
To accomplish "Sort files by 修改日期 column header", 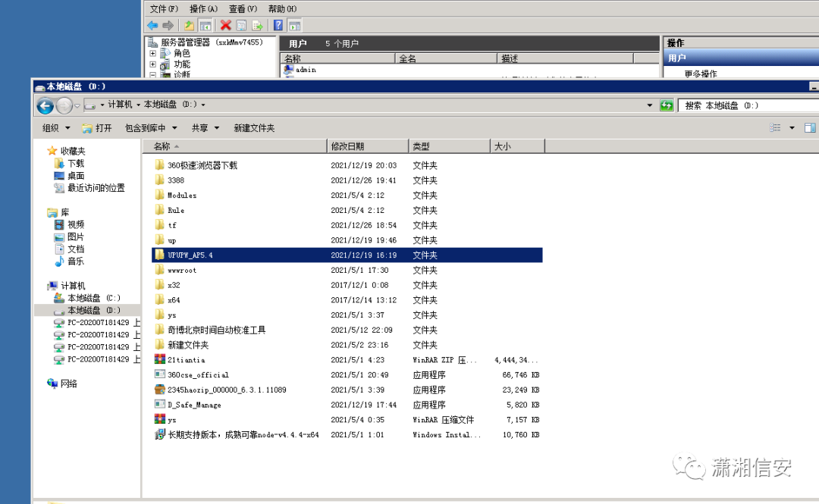I will pos(368,146).
